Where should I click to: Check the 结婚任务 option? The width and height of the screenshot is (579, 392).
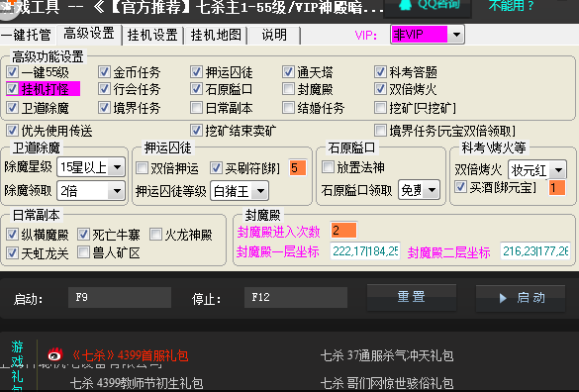coord(288,108)
